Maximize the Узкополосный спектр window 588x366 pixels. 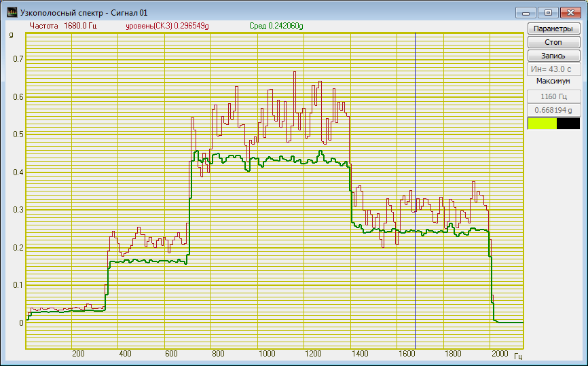point(548,13)
